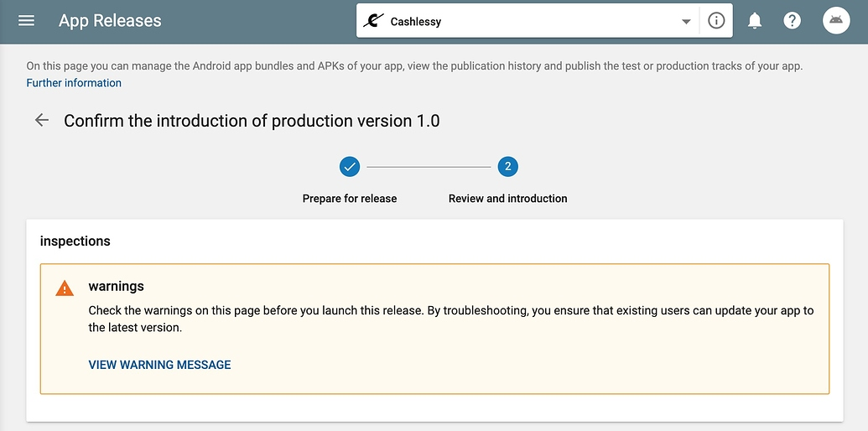Viewport: 868px width, 431px height.
Task: Select step 2 circle indicator
Action: tap(507, 167)
